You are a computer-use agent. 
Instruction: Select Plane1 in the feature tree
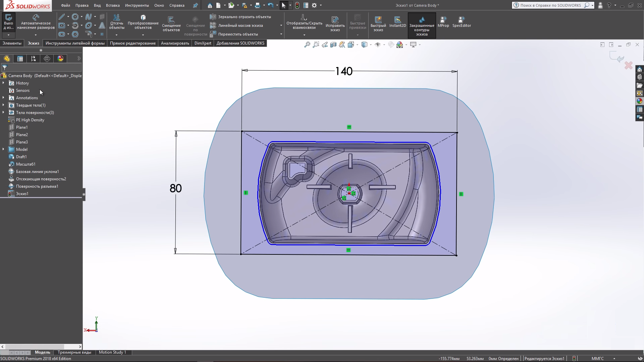coord(22,127)
